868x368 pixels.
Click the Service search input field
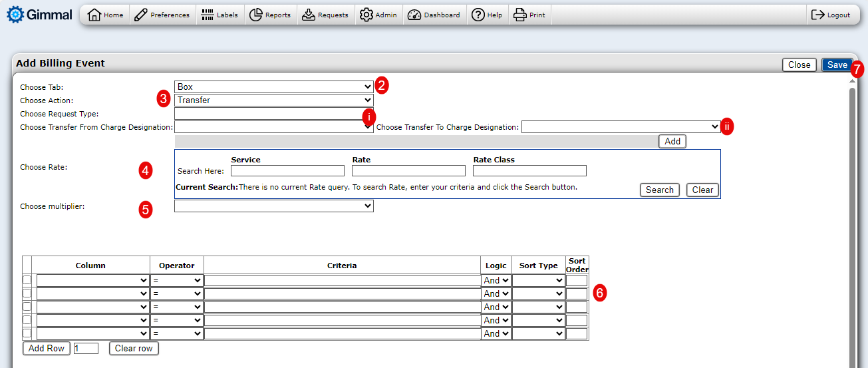click(287, 171)
